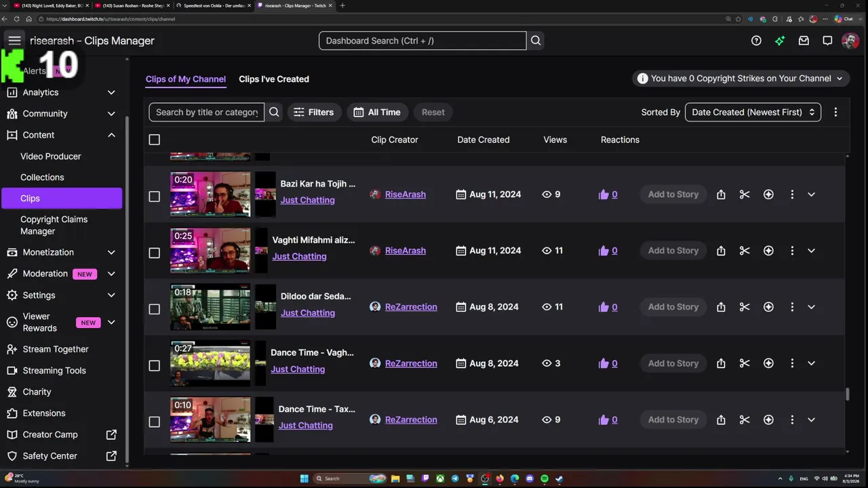Click the clips list vertical scrollbar thumb
868x488 pixels.
coord(847,394)
